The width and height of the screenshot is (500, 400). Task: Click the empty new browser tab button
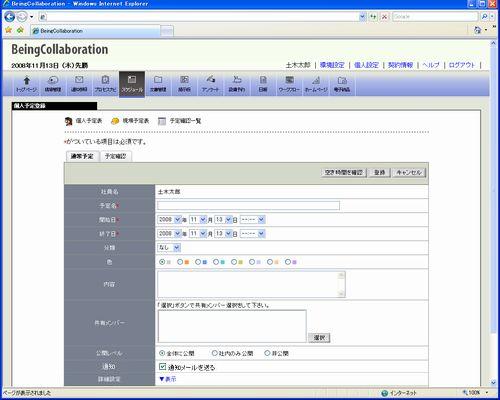click(x=167, y=31)
